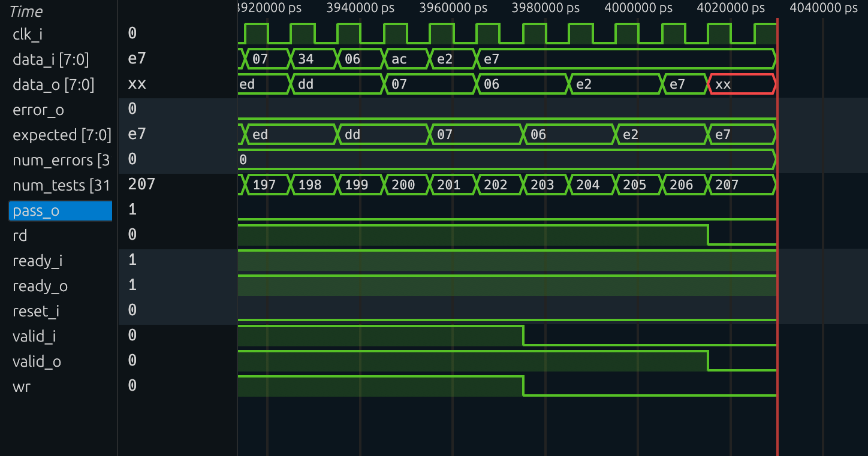Screen dimensions: 868x456
Task: Click the 200 value in num_tests waveform
Action: (403, 185)
